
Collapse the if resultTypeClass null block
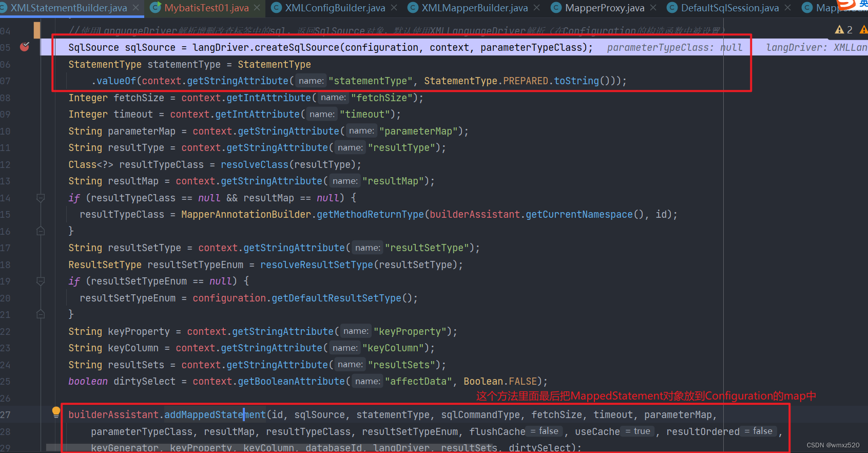pyautogui.click(x=41, y=198)
